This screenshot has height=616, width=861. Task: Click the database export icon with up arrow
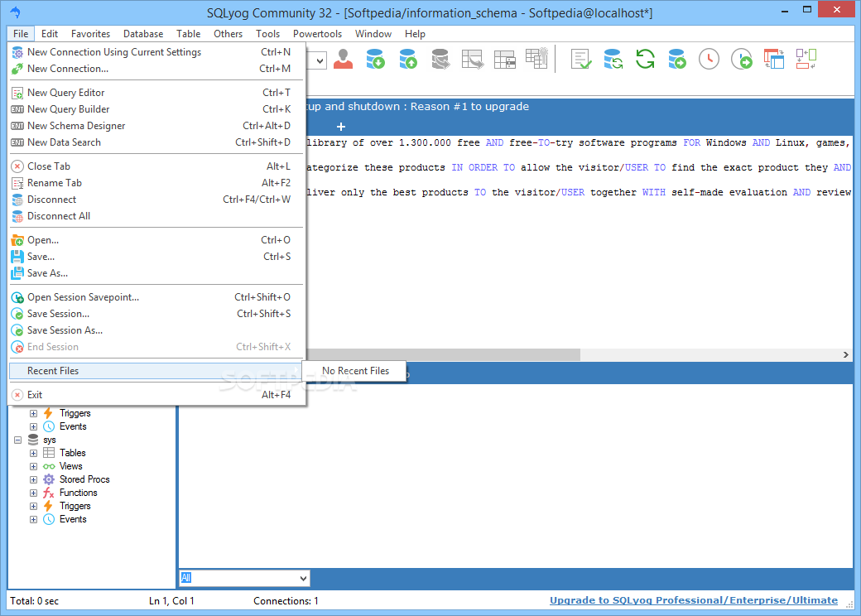[x=408, y=59]
